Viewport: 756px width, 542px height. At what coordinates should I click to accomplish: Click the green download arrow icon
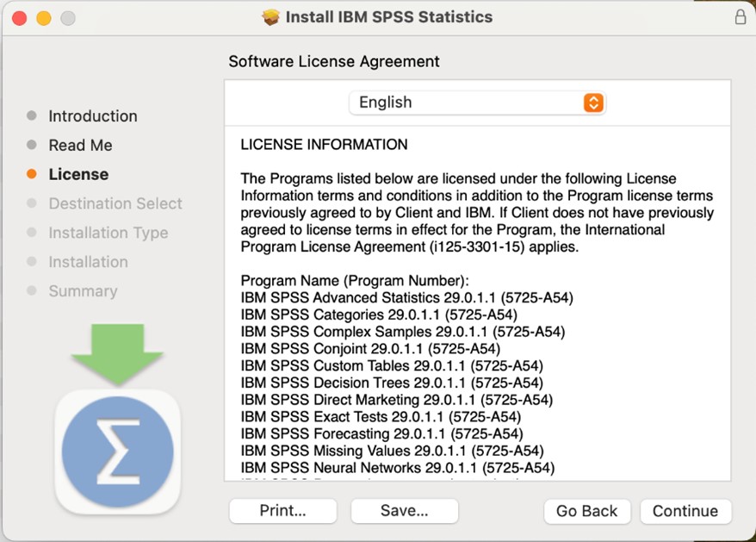117,353
